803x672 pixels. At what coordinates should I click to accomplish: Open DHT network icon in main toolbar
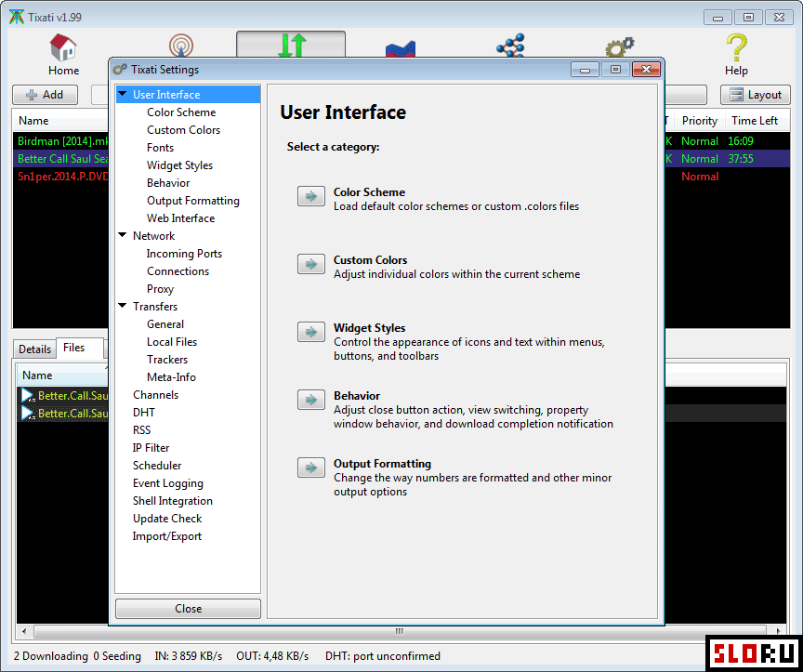click(510, 45)
